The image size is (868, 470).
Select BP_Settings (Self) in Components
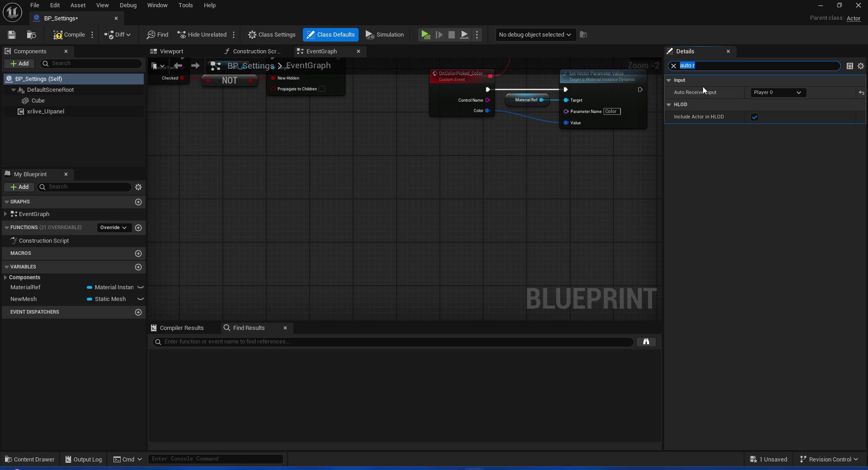[x=74, y=79]
